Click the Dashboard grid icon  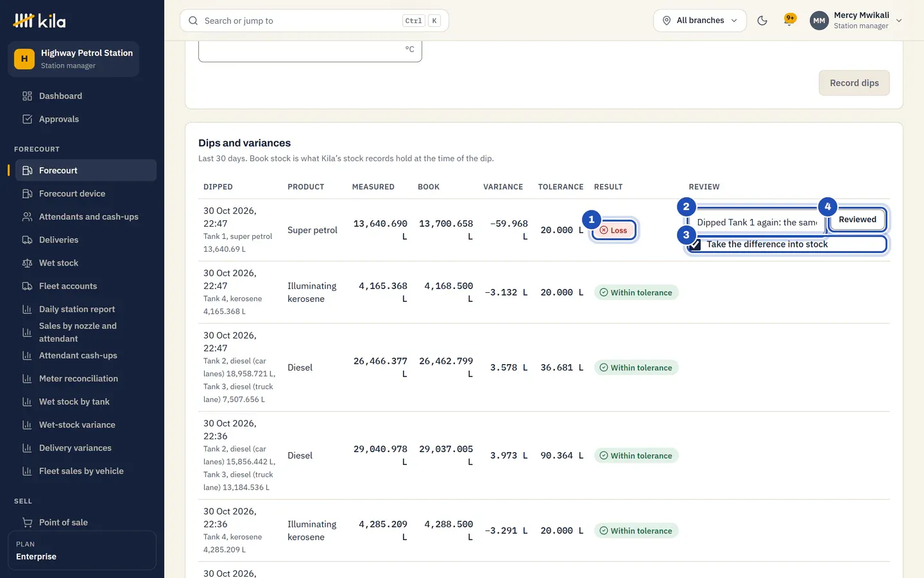coord(27,96)
